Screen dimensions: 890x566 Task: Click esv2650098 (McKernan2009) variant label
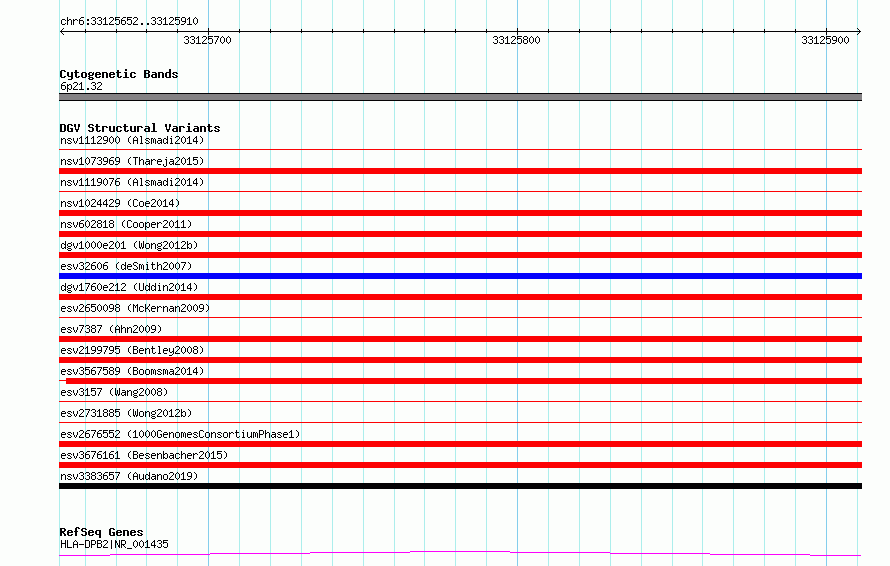click(x=135, y=308)
